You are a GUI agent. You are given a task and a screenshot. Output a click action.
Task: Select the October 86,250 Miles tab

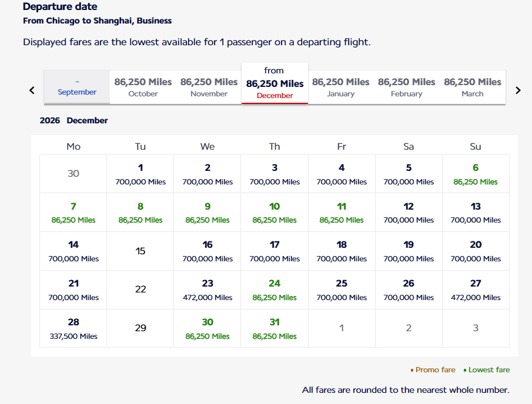coord(143,87)
